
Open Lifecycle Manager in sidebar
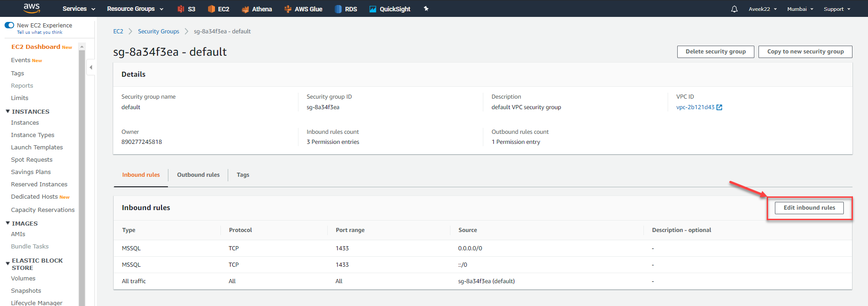point(37,303)
